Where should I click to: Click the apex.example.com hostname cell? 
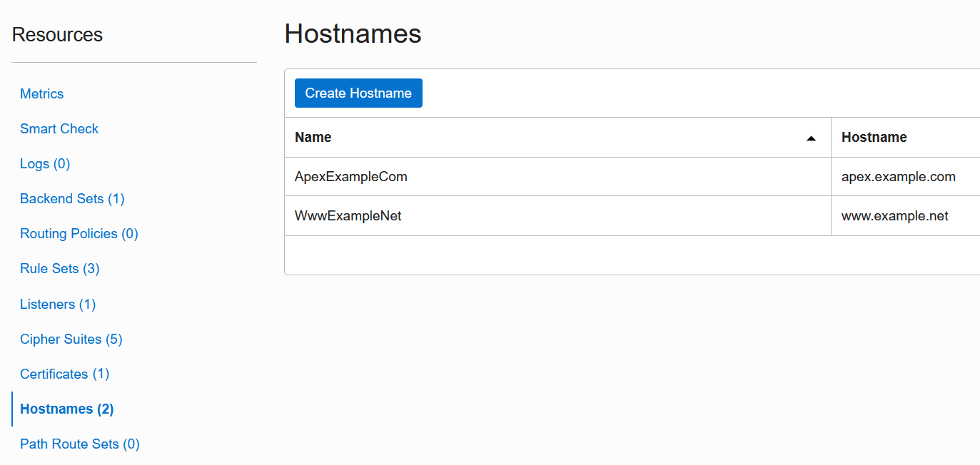[899, 177]
